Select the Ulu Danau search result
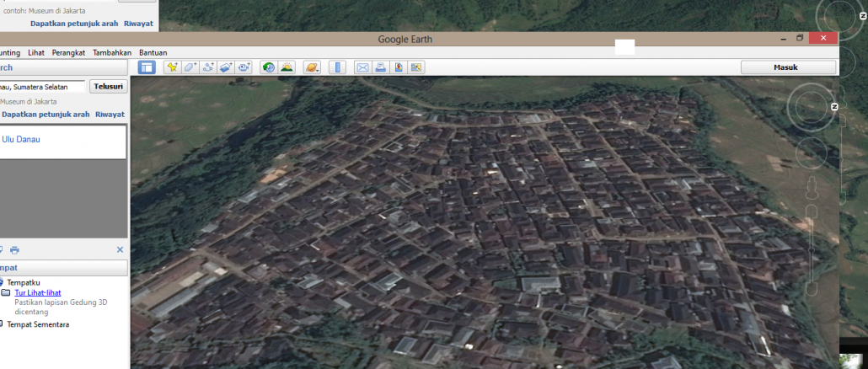This screenshot has height=369, width=868. tap(21, 139)
